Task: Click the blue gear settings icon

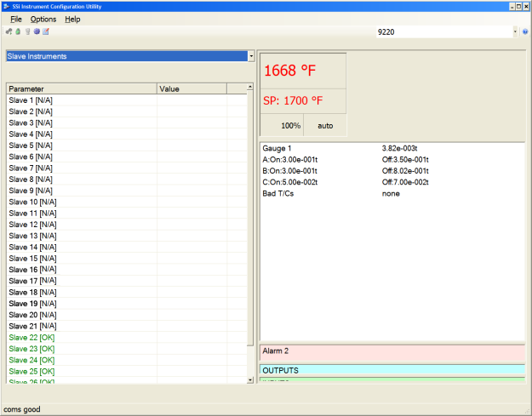Action: pyautogui.click(x=37, y=31)
